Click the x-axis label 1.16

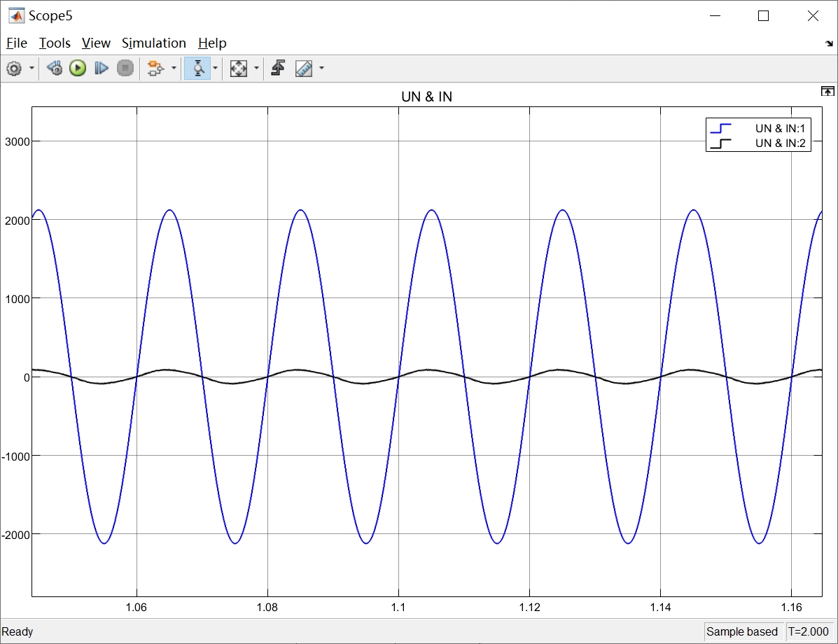click(x=792, y=607)
